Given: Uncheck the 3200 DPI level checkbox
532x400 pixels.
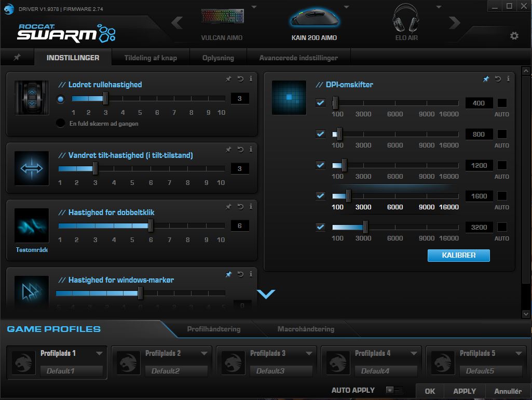Looking at the screenshot, I should tap(320, 227).
